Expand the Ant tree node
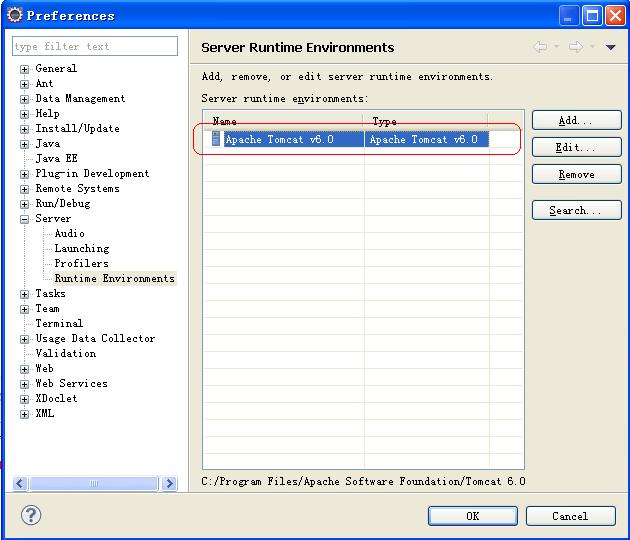630x540 pixels. (x=25, y=84)
